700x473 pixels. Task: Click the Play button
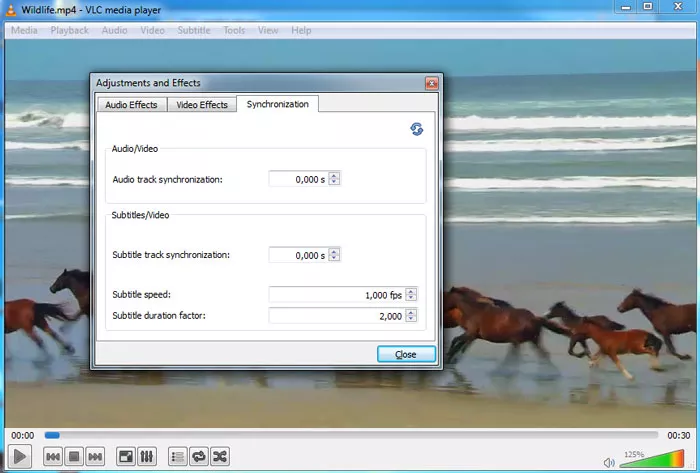pyautogui.click(x=20, y=456)
